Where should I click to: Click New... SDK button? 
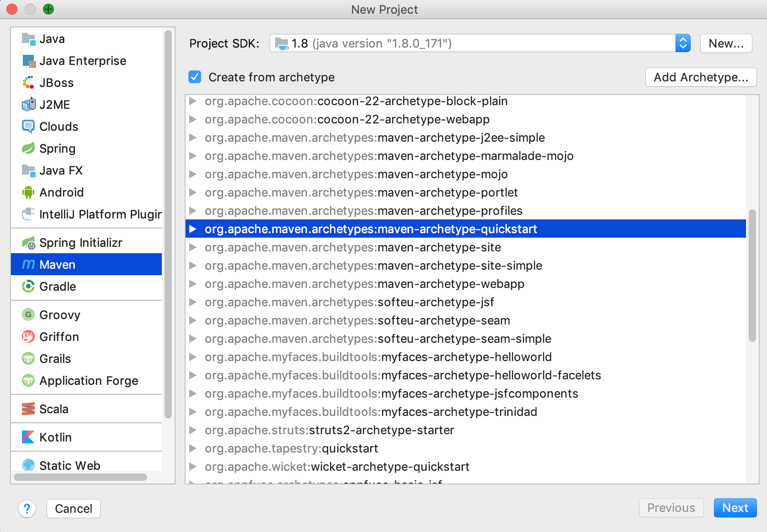726,43
